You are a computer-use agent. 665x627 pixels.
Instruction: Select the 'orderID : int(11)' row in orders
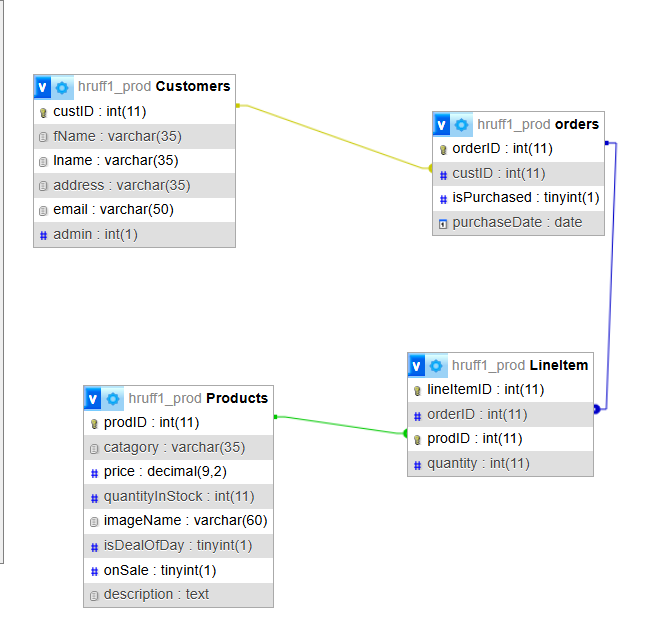click(x=518, y=149)
